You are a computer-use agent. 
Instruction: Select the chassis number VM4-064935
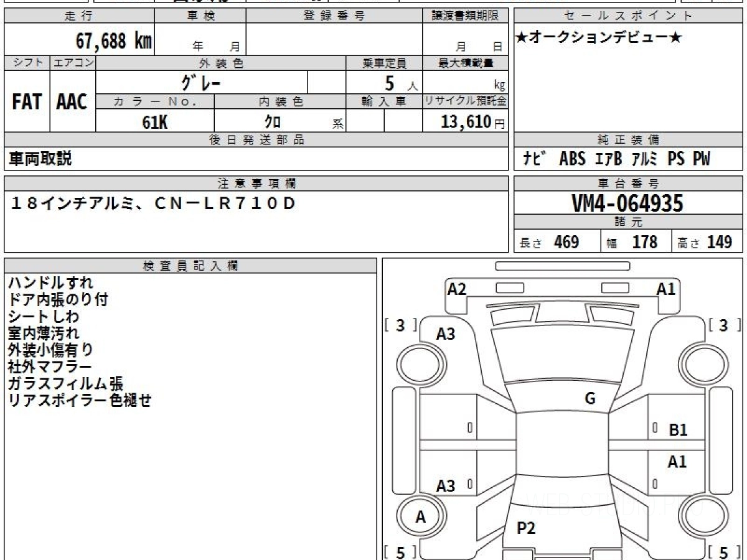[x=627, y=203]
